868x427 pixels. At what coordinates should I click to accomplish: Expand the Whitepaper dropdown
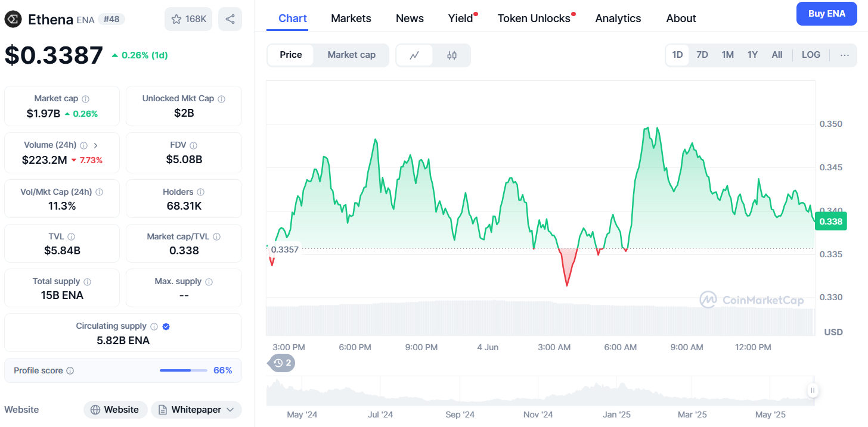[196, 410]
